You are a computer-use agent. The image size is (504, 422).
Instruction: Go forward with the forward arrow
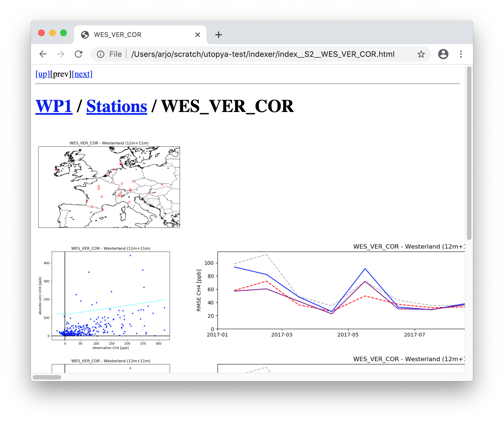pos(61,54)
